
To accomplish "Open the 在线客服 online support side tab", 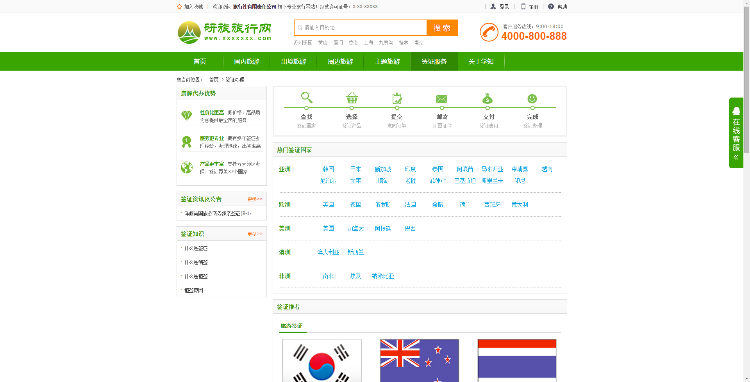I will point(736,133).
